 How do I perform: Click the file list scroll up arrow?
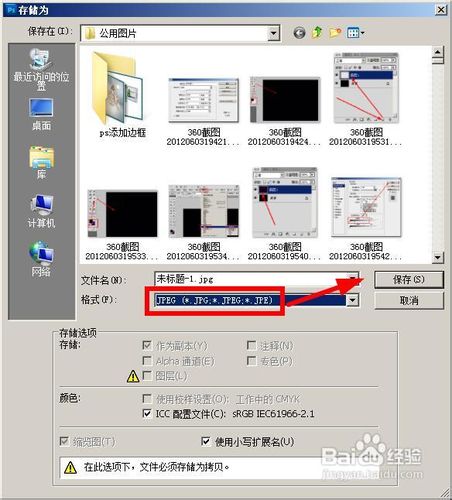coord(437,52)
